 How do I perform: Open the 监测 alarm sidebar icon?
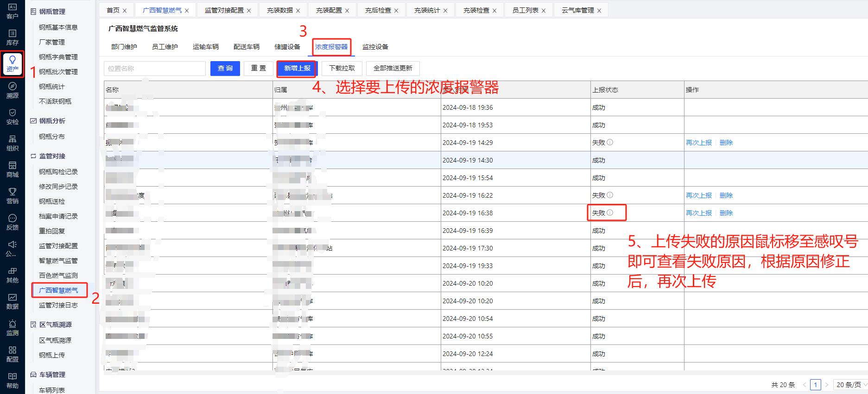coord(13,328)
